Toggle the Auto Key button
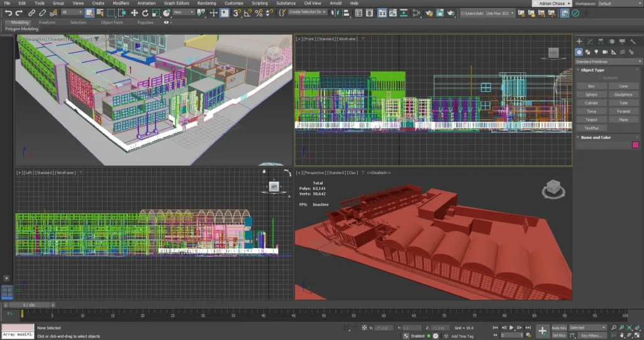 pyautogui.click(x=559, y=328)
